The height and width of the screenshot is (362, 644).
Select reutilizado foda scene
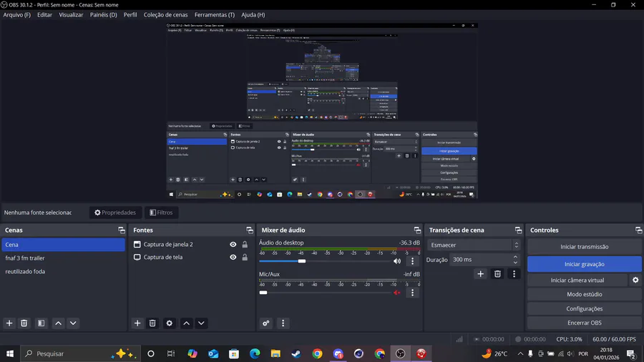click(63, 271)
